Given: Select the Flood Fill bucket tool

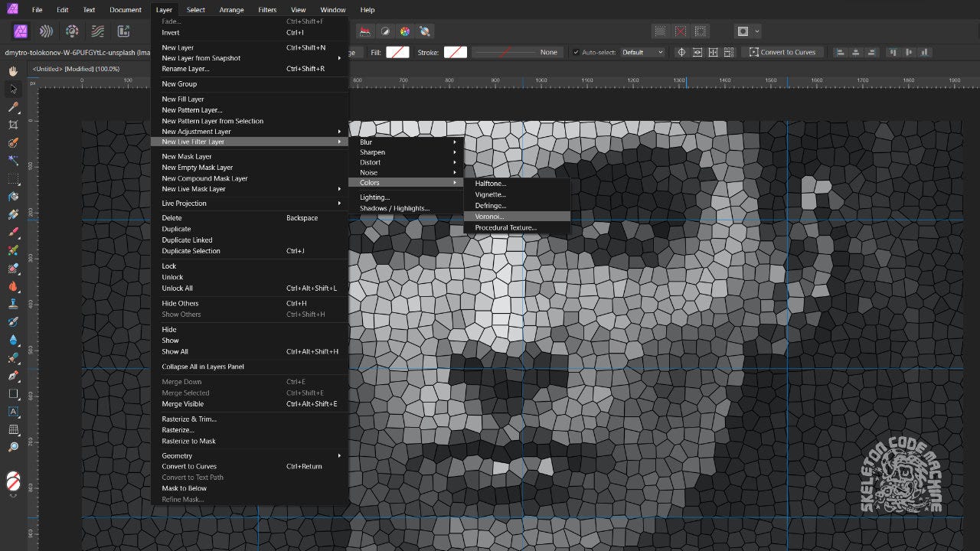Looking at the screenshot, I should 13,197.
